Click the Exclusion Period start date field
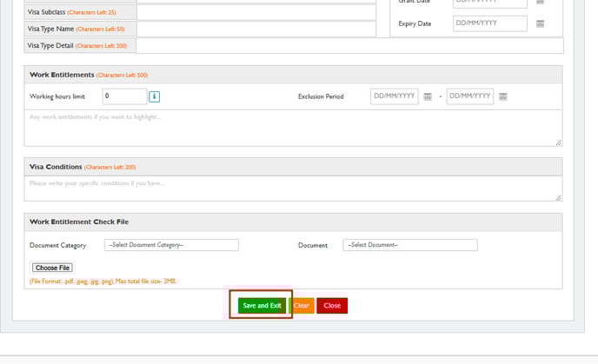 point(395,96)
